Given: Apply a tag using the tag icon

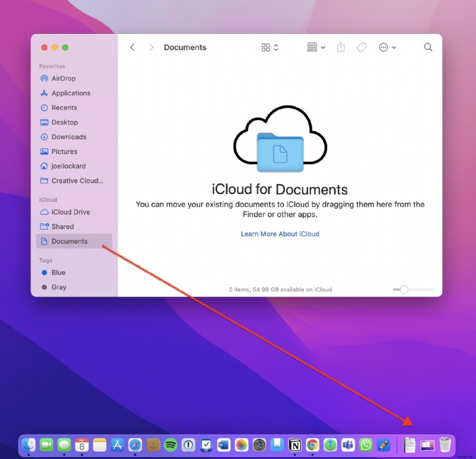Looking at the screenshot, I should pos(361,47).
